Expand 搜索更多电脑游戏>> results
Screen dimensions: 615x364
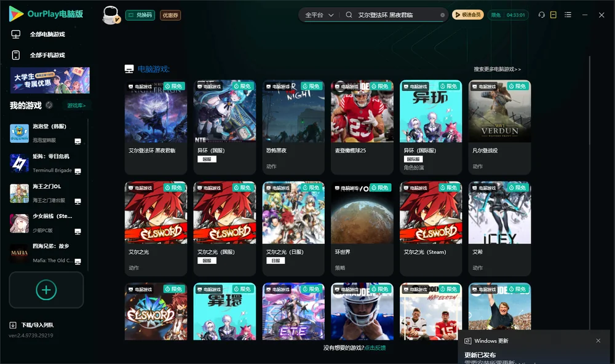coord(497,69)
